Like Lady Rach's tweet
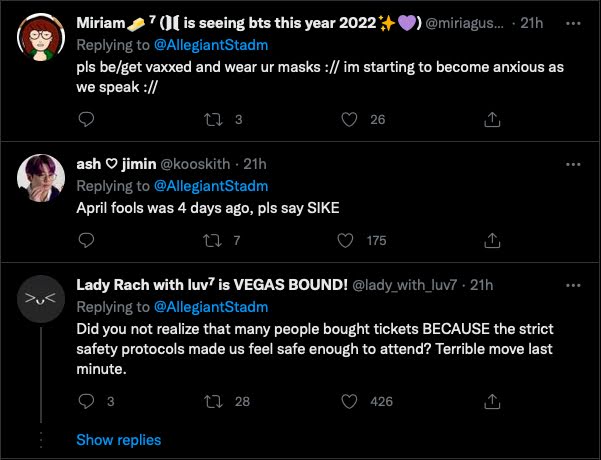The image size is (601, 460). [349, 402]
